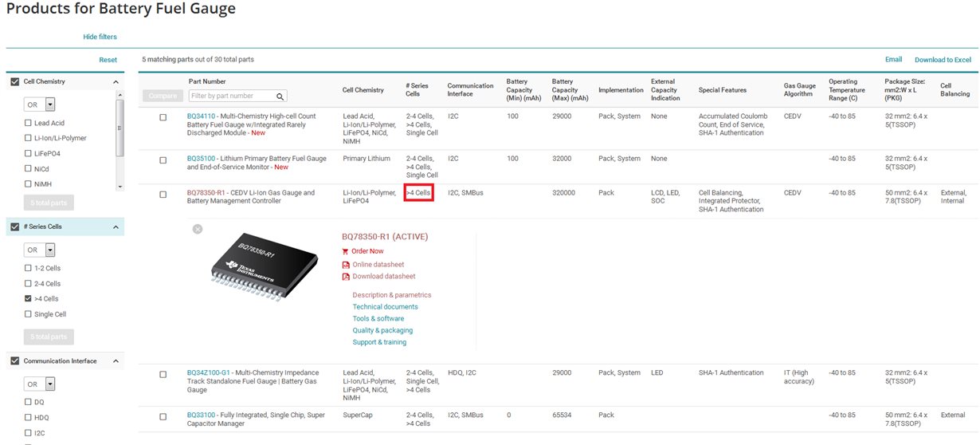Click the BQ78350-R1 (ACTIVE) heading
Viewport: 980px width, 445px height.
click(x=386, y=238)
